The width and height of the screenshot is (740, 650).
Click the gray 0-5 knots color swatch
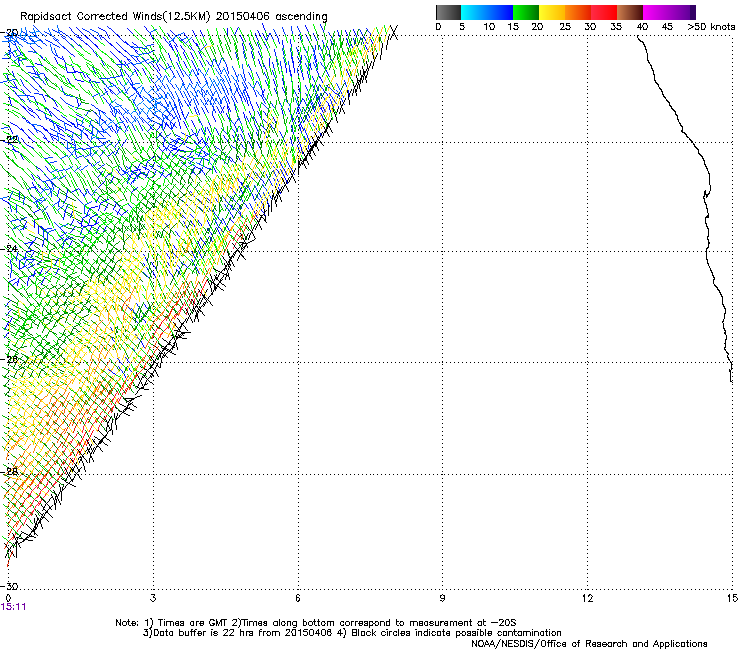[x=448, y=12]
